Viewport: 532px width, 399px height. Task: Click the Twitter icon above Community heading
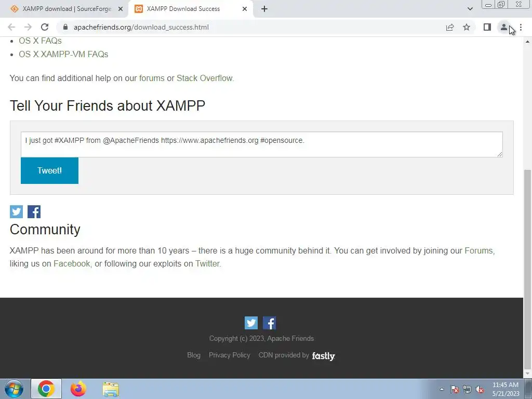pyautogui.click(x=16, y=212)
